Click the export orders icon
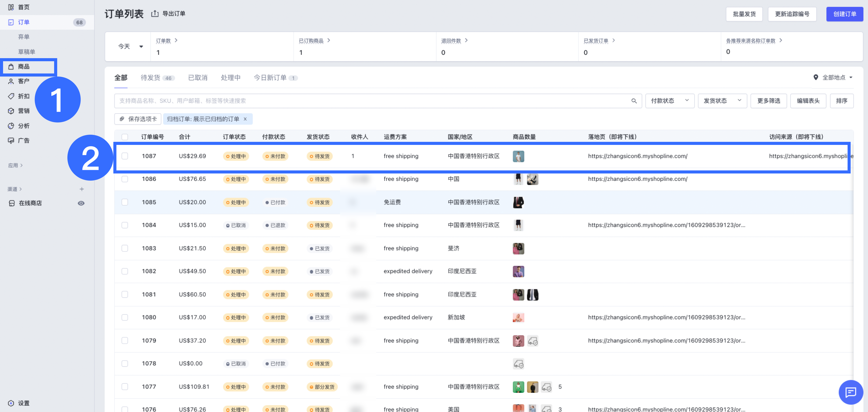Screen dimensions: 868x412 pyautogui.click(x=155, y=14)
